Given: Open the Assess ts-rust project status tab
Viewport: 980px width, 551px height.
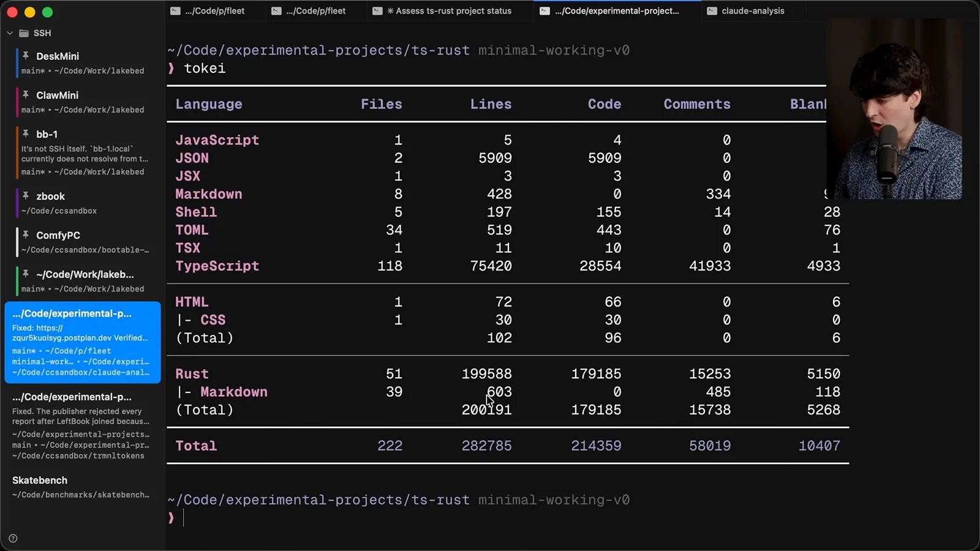Looking at the screenshot, I should click(x=450, y=11).
